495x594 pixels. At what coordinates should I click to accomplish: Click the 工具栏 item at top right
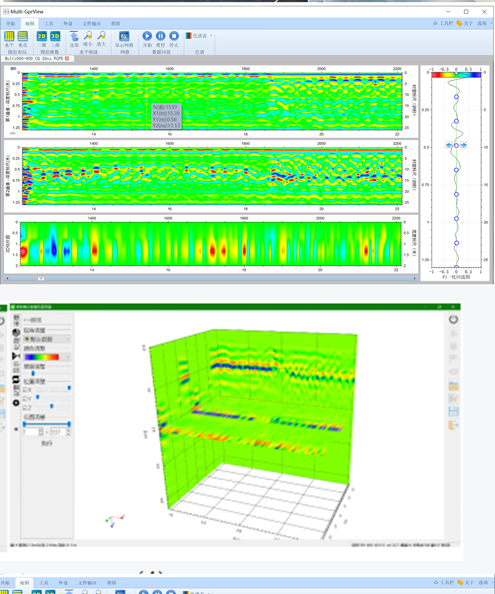point(443,23)
